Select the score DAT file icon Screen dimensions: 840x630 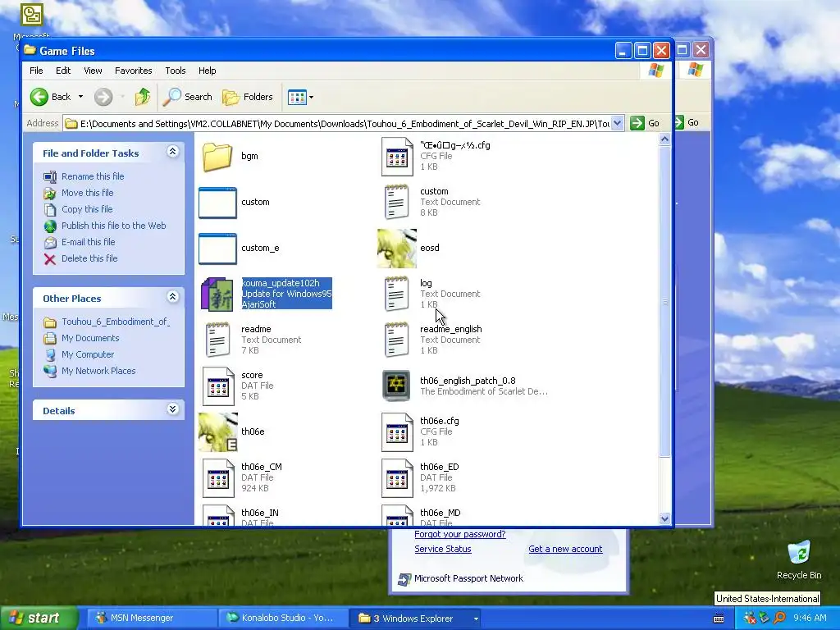pyautogui.click(x=218, y=386)
